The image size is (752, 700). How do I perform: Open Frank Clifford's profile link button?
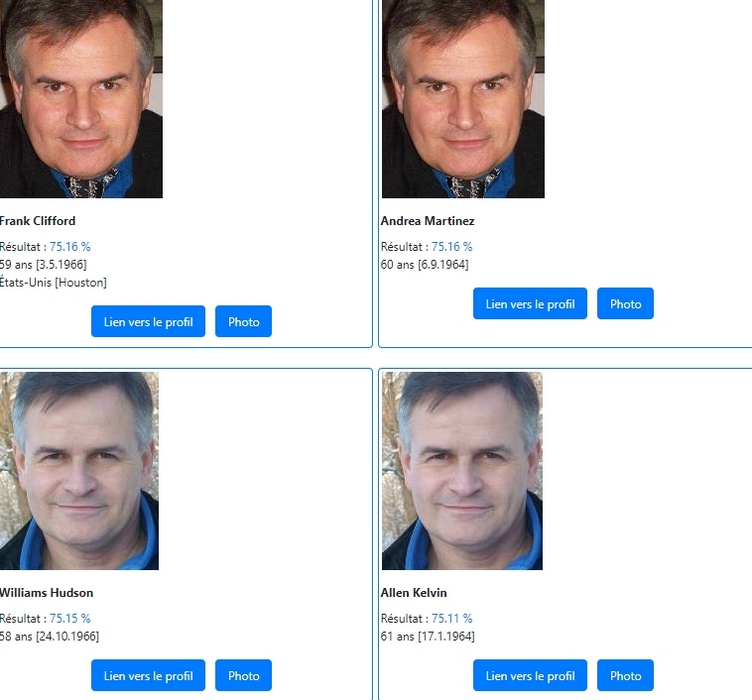click(148, 321)
